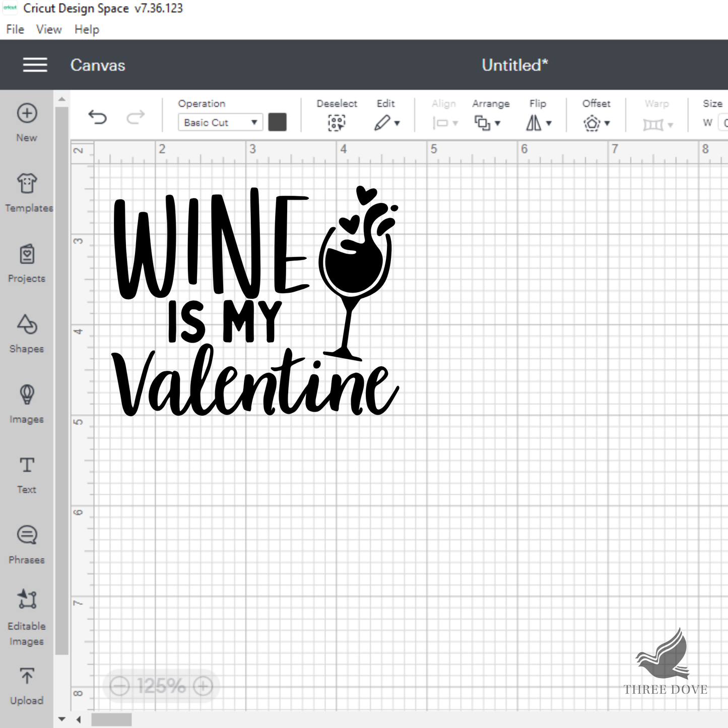Click the Align icon
Screen dimensions: 728x728
pyautogui.click(x=440, y=123)
